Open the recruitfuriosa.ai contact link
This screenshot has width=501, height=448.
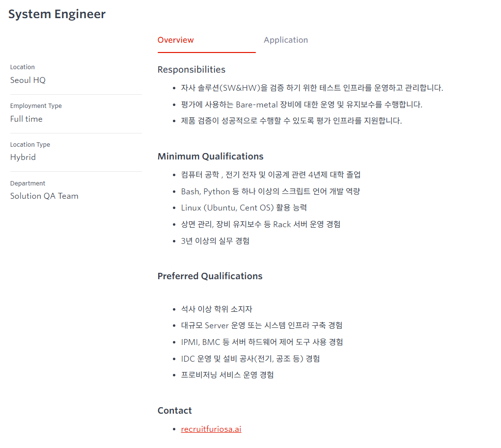tap(211, 429)
